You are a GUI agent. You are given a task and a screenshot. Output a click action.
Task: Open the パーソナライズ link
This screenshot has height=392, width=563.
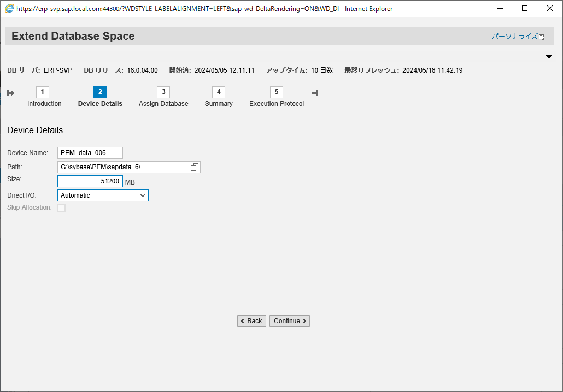tap(514, 37)
